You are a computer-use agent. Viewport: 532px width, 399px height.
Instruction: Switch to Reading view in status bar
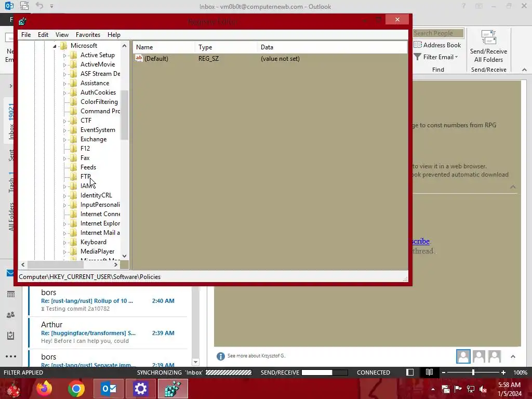pos(429,373)
